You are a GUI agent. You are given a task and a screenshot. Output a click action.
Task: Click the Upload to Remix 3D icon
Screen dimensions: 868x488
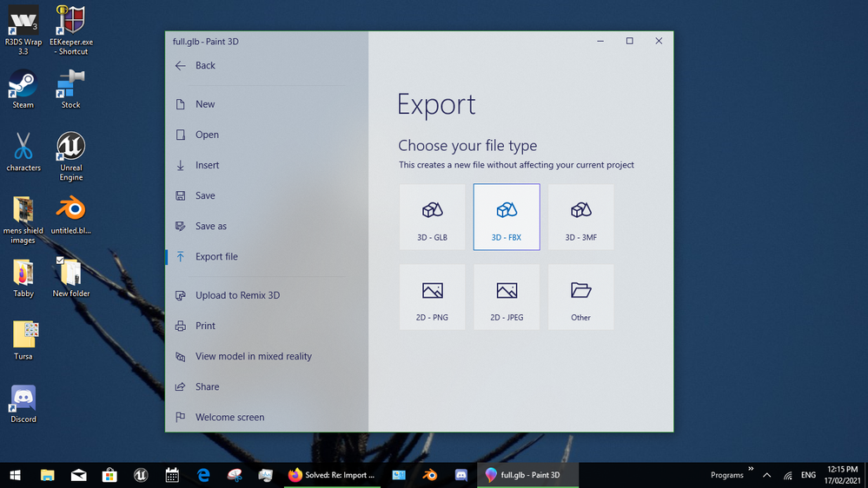click(181, 295)
